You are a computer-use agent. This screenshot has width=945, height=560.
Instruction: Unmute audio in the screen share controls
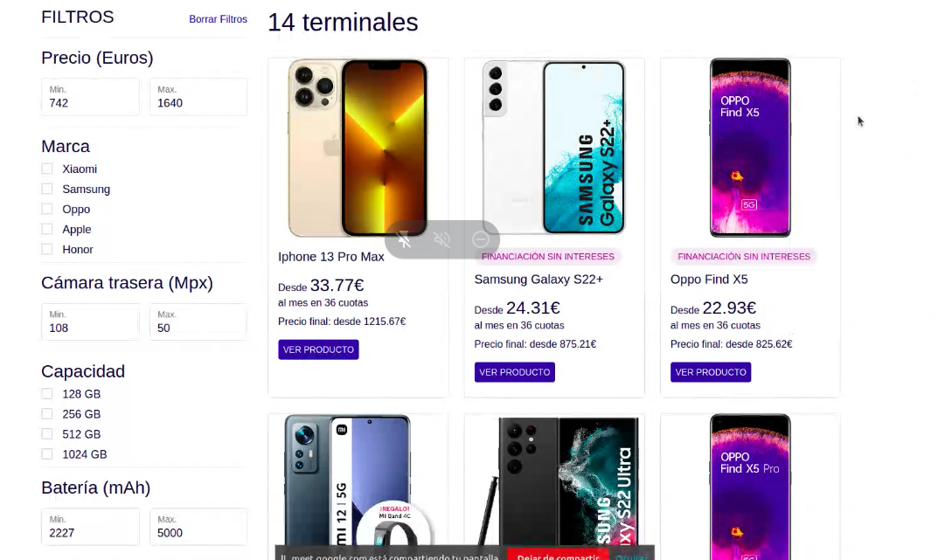[442, 239]
